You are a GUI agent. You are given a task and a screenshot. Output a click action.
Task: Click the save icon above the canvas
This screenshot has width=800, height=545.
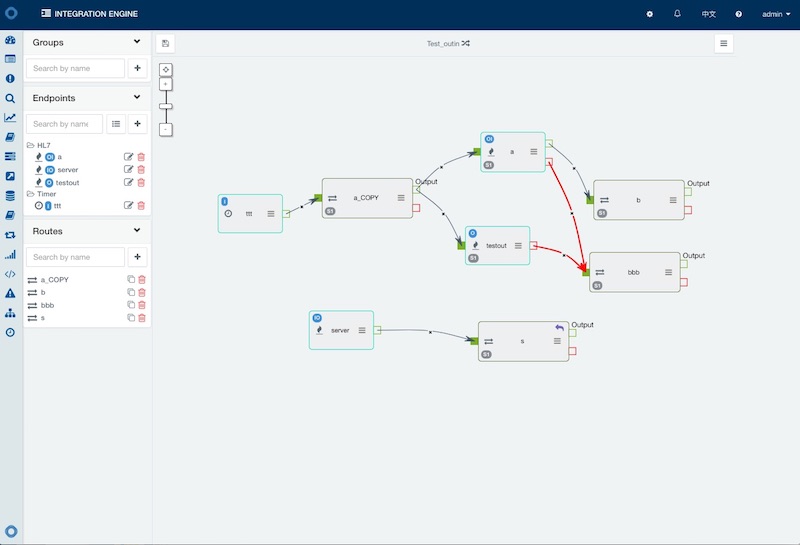tap(165, 43)
